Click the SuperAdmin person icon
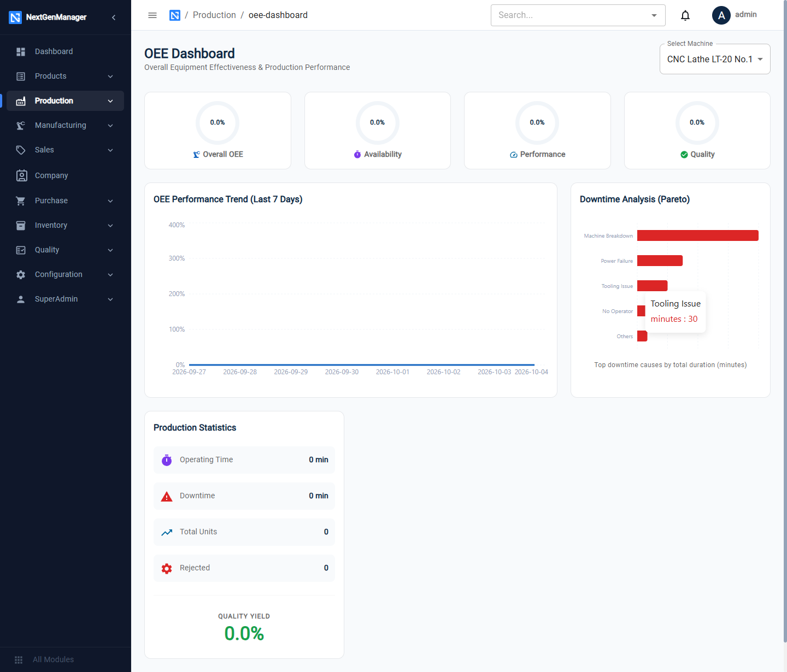Screen dimensions: 787x672 coord(21,299)
